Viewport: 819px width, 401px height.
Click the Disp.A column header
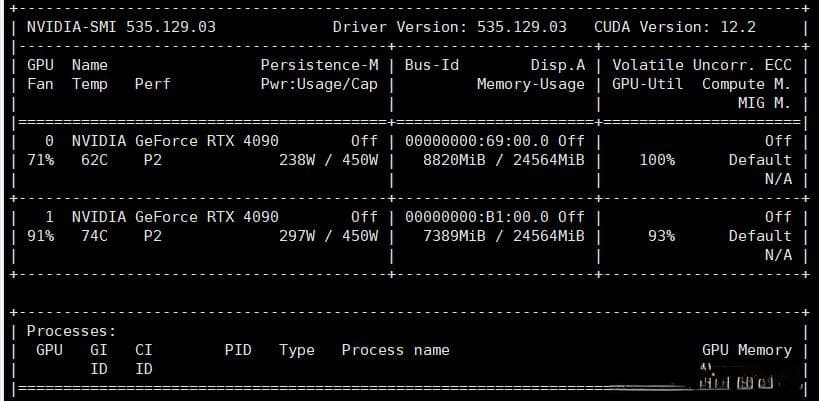pos(558,65)
